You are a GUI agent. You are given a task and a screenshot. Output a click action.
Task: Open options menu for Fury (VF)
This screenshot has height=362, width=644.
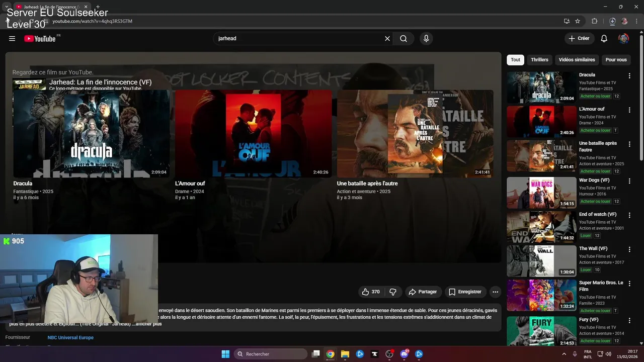[629, 320]
